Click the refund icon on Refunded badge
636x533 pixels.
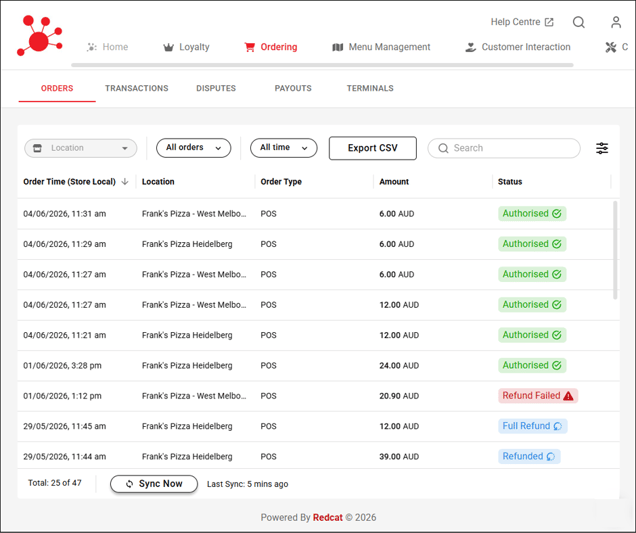(550, 456)
